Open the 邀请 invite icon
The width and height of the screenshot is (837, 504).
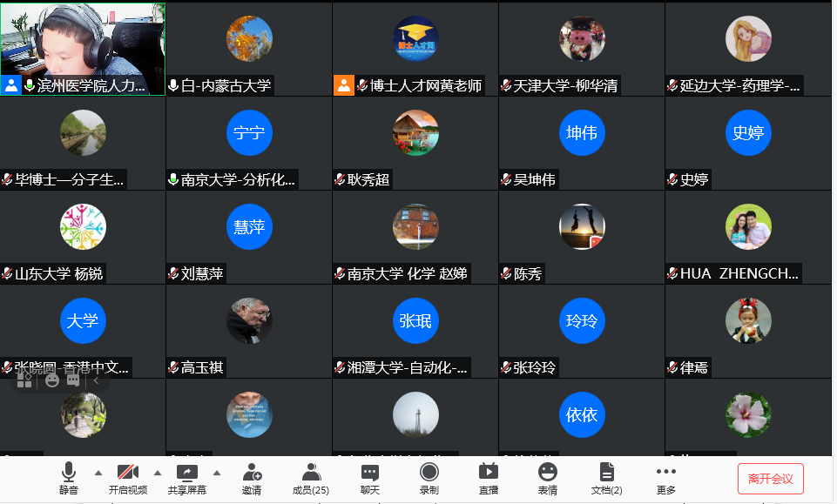252,479
